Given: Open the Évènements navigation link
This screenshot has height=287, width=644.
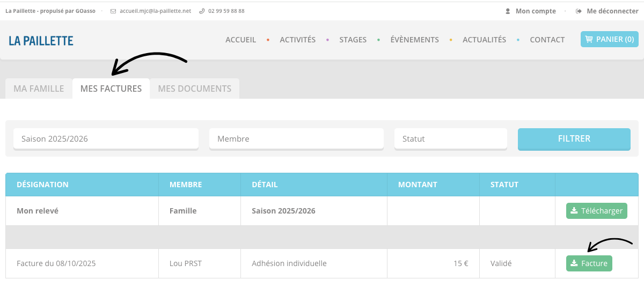Looking at the screenshot, I should coord(414,40).
